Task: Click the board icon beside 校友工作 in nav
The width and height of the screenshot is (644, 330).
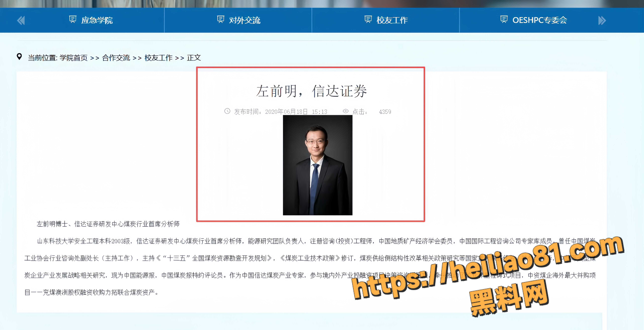Action: (x=368, y=19)
